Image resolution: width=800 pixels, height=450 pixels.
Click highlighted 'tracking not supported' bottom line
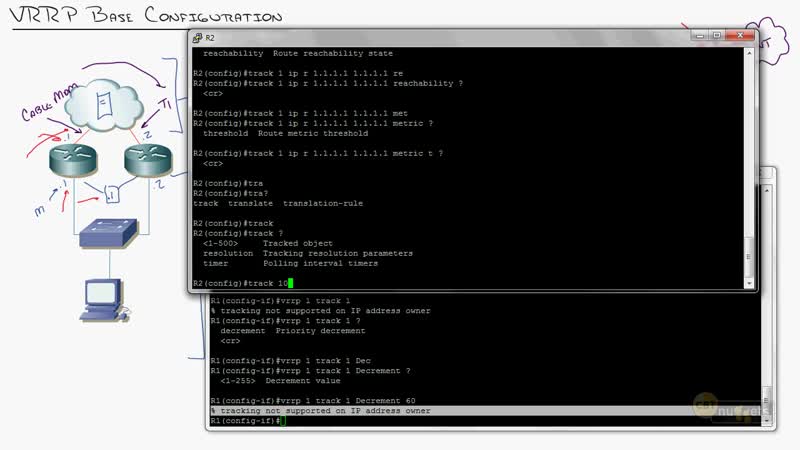click(320, 411)
